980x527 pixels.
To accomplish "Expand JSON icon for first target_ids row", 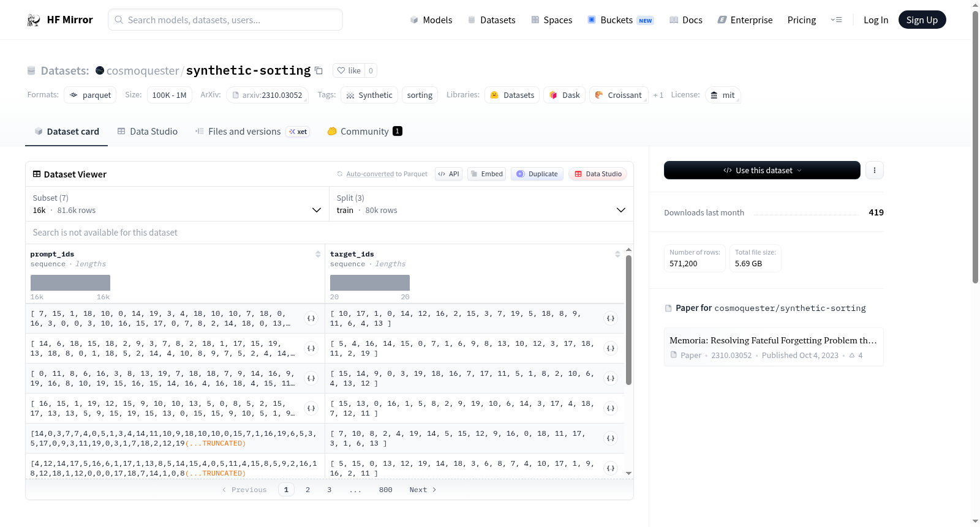I will click(x=611, y=318).
